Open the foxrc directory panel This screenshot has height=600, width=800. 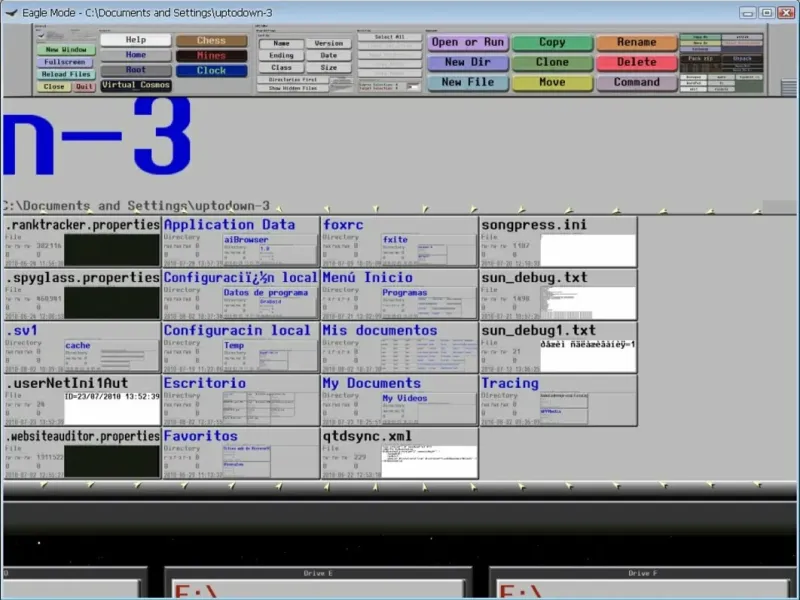(x=399, y=242)
